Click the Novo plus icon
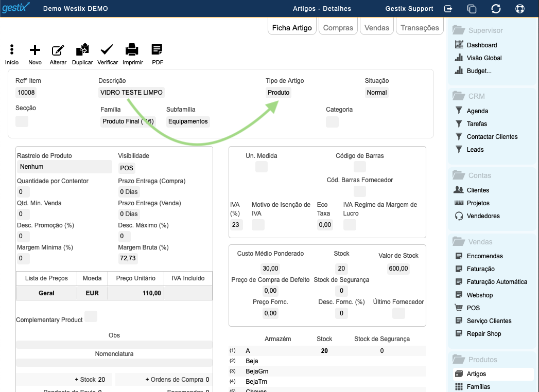539x392 pixels. [x=34, y=50]
